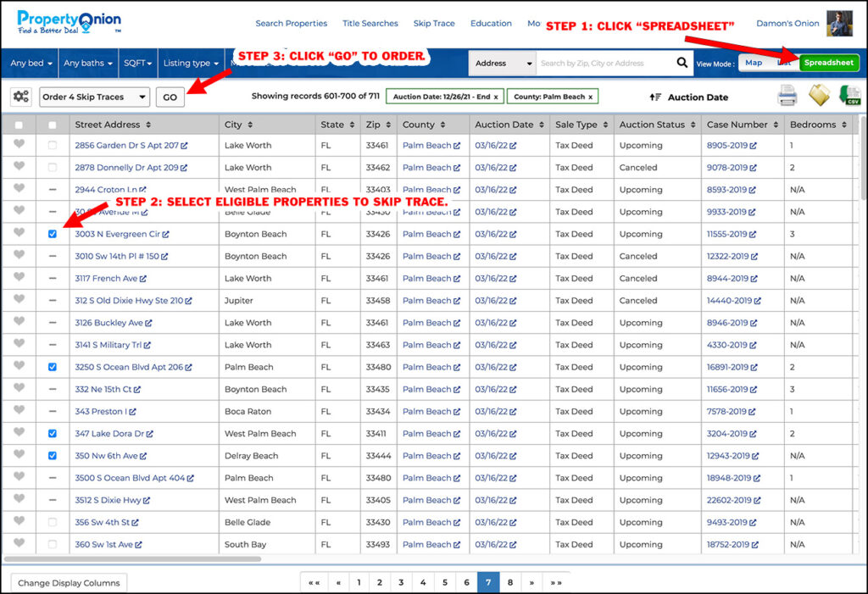The image size is (868, 594).
Task: Open Damon's profile photo thumbnail
Action: click(839, 23)
